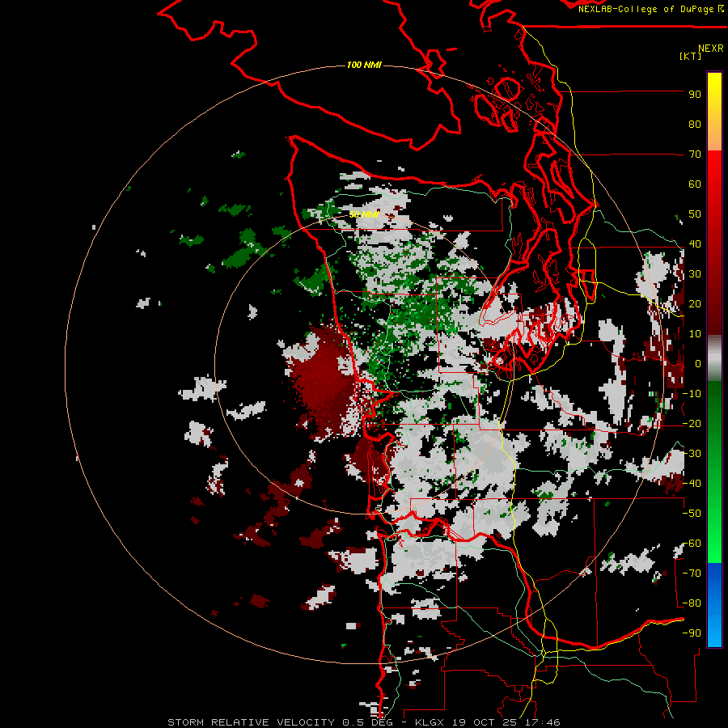The image size is (728, 728).
Task: Select the 100 NMI range ring label
Action: [364, 65]
